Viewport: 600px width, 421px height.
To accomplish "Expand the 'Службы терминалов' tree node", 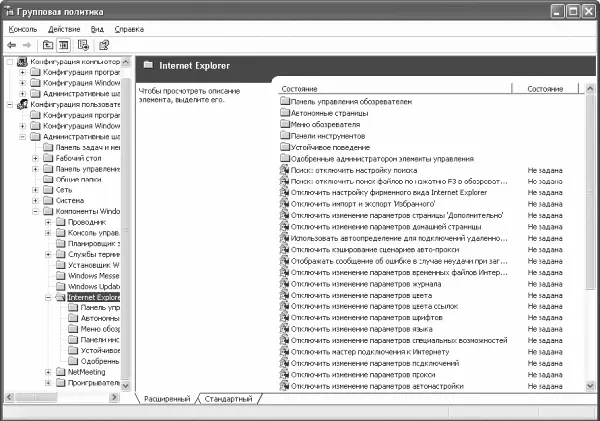I will click(x=48, y=254).
